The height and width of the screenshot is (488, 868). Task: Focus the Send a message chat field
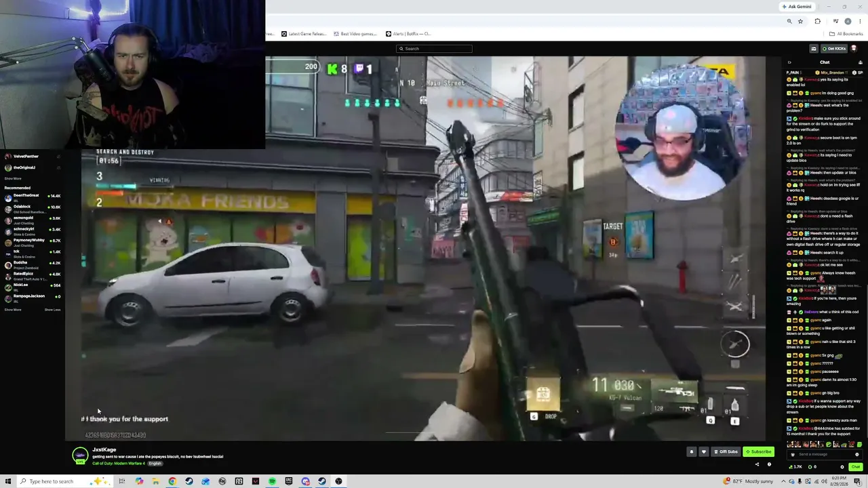825,454
